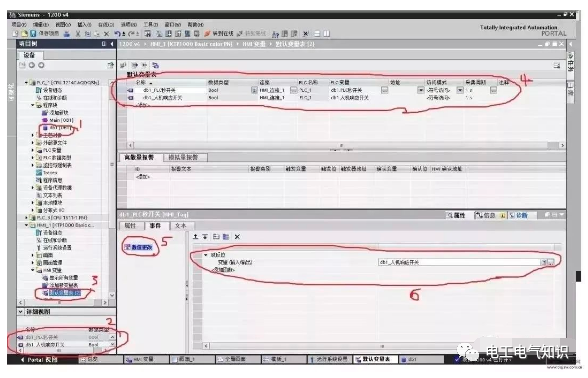Save the project with 保存项目

click(x=45, y=34)
